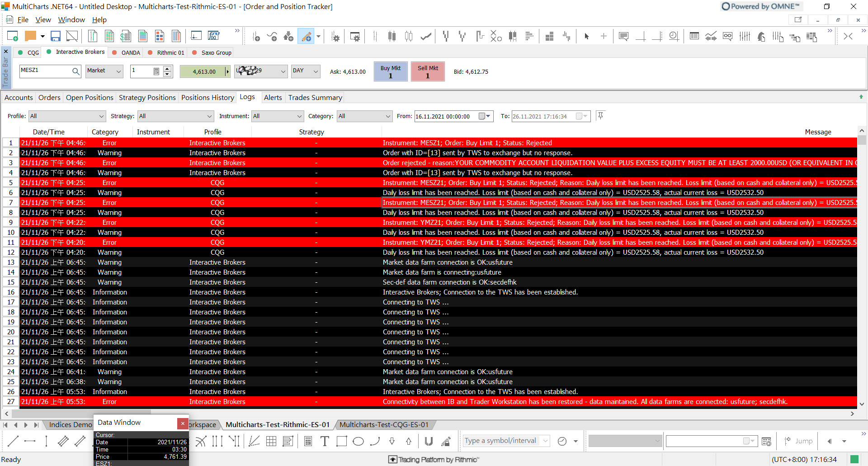The height and width of the screenshot is (466, 868).
Task: Switch to the Open Positions tab
Action: coord(90,98)
